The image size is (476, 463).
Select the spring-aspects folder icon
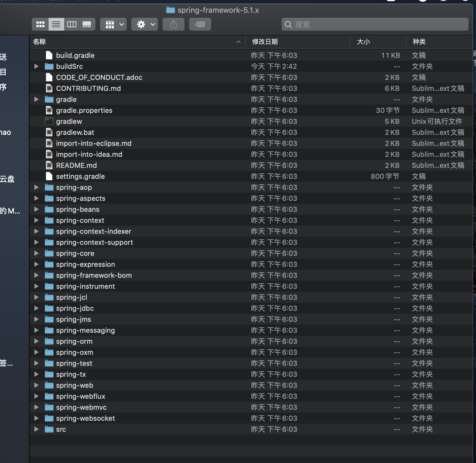click(49, 198)
